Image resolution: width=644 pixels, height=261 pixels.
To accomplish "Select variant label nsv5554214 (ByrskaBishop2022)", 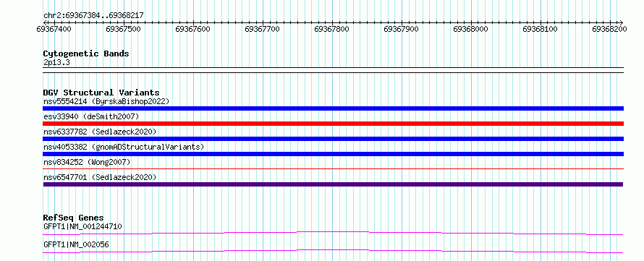I will 106,101.
